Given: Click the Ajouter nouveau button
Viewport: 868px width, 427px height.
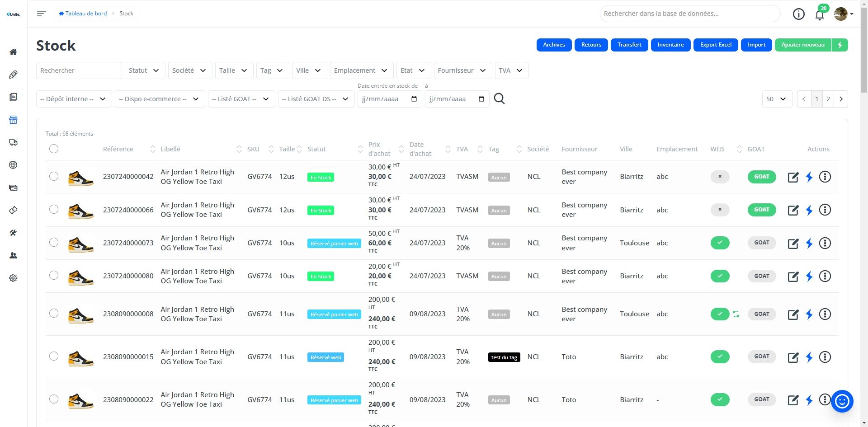Looking at the screenshot, I should 803,45.
